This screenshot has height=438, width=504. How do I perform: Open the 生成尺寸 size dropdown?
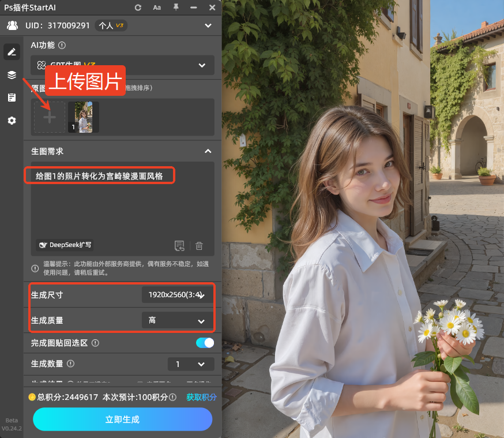[178, 294]
